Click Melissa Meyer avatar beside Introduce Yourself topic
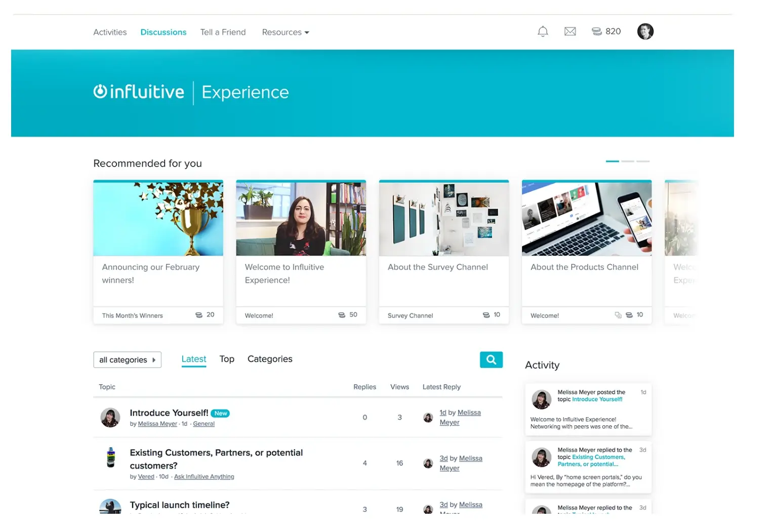774x532 pixels. (x=110, y=418)
